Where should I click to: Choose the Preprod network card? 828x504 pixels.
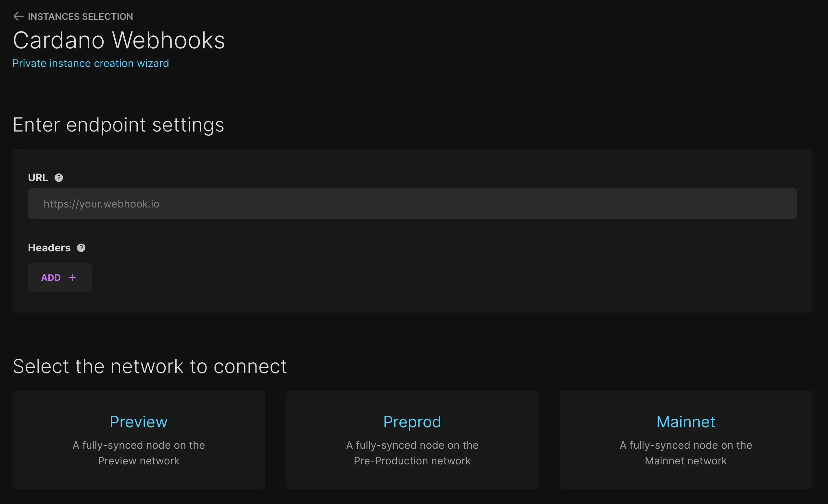tap(412, 439)
